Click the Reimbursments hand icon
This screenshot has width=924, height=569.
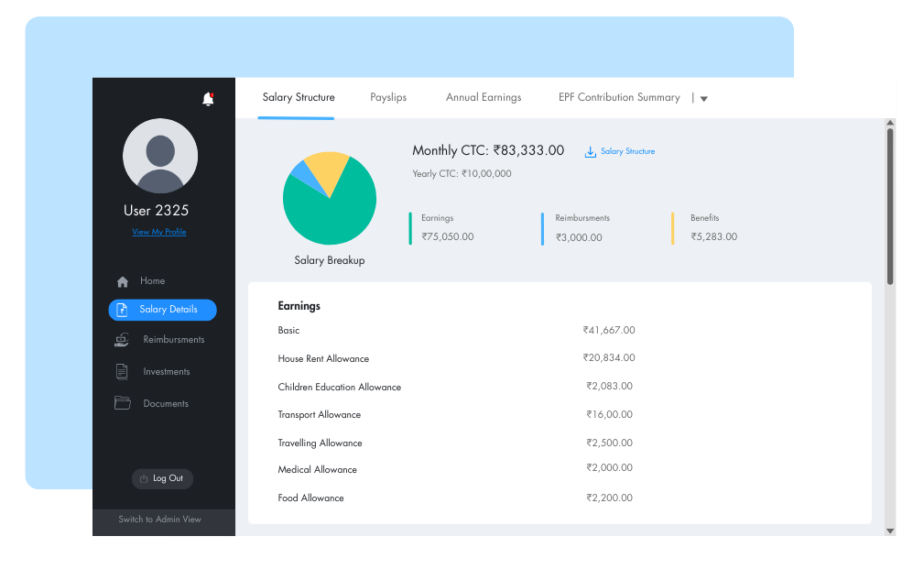[122, 340]
